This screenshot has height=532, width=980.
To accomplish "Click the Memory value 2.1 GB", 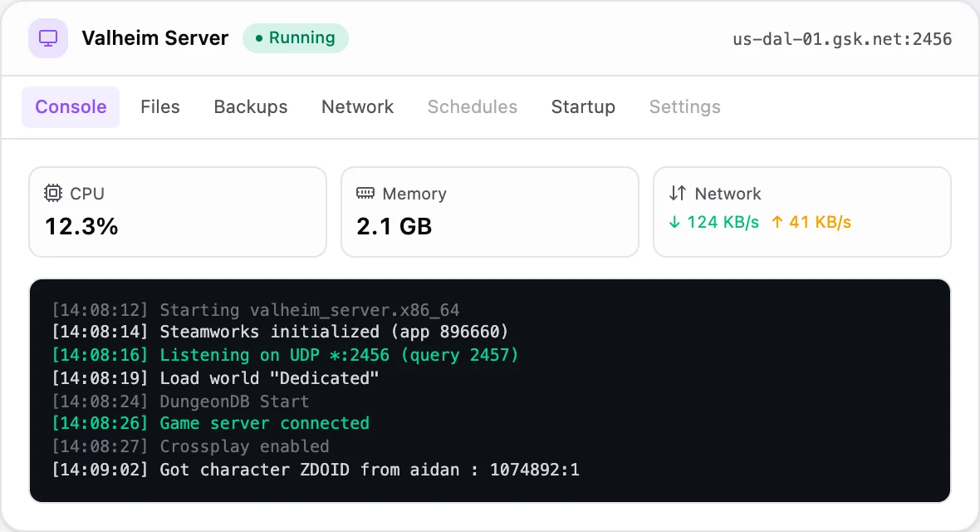I will click(x=394, y=227).
